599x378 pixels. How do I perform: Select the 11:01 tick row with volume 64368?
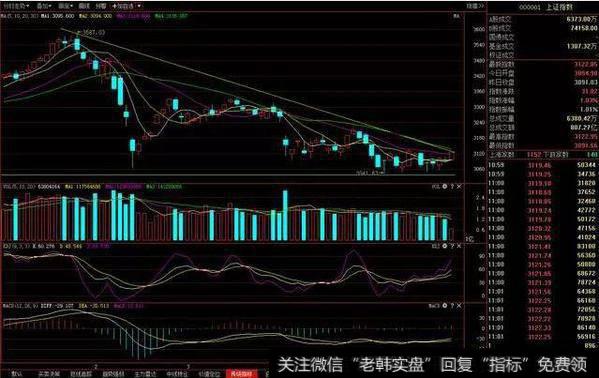pos(542,292)
